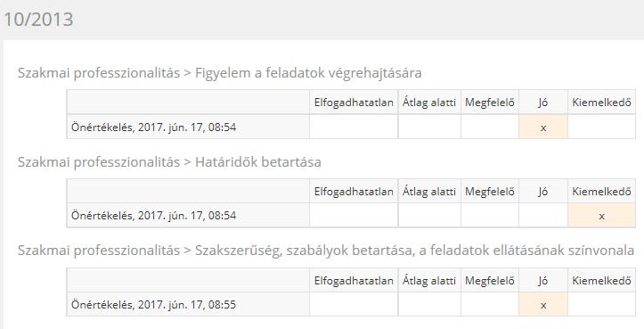Choose Kiemelkedő in the Szakszerűség evaluation row
The width and height of the screenshot is (644, 329).
coord(601,305)
